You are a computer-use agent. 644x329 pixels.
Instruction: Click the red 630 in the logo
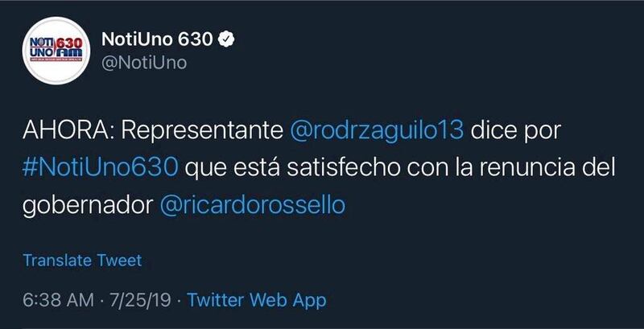tap(68, 43)
